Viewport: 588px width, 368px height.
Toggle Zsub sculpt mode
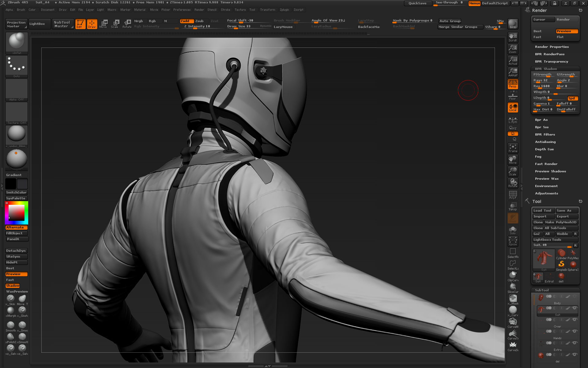click(x=200, y=21)
